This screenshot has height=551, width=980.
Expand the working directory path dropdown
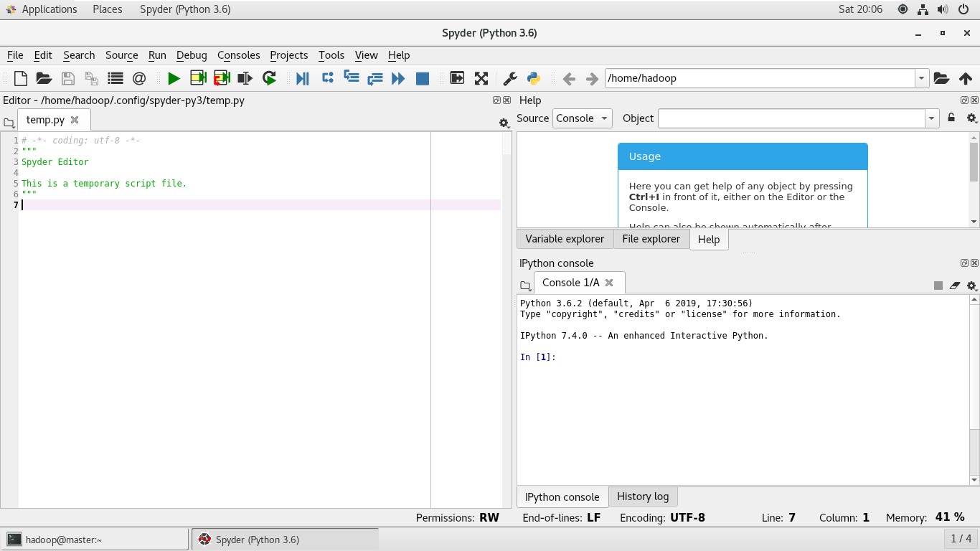pyautogui.click(x=922, y=78)
